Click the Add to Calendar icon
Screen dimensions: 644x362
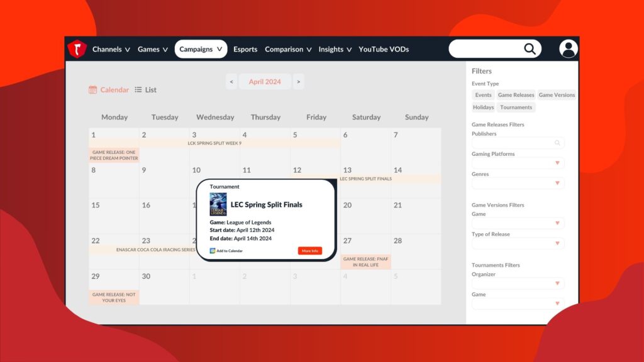(x=213, y=251)
